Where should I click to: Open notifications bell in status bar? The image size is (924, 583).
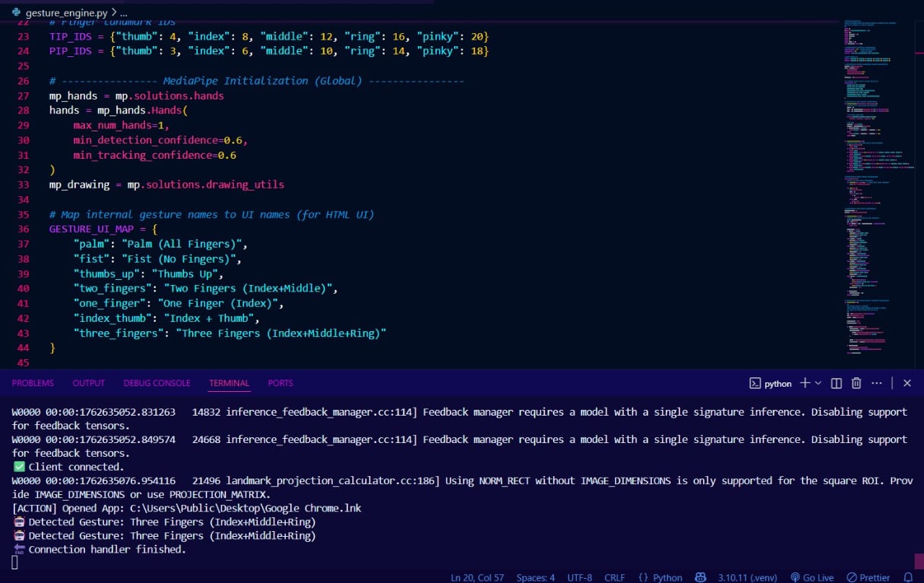[x=908, y=577]
